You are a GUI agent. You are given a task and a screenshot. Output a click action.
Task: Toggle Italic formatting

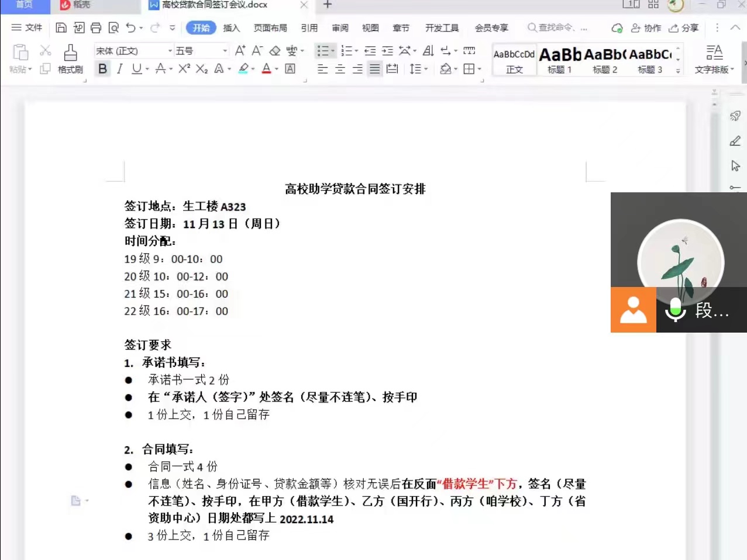119,69
